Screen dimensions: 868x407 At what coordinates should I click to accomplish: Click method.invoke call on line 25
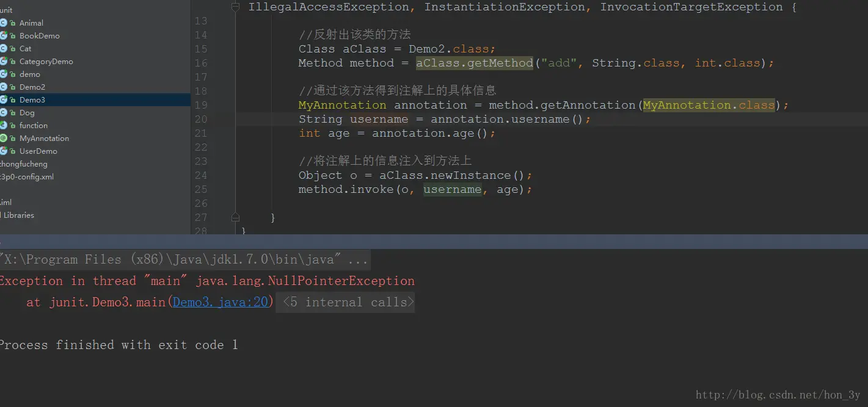coord(346,189)
